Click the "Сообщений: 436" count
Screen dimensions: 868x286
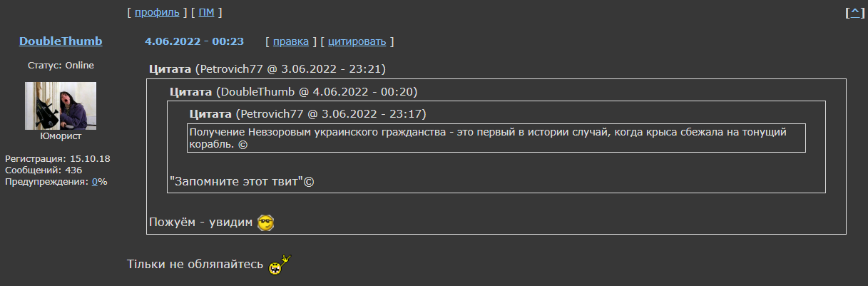44,170
